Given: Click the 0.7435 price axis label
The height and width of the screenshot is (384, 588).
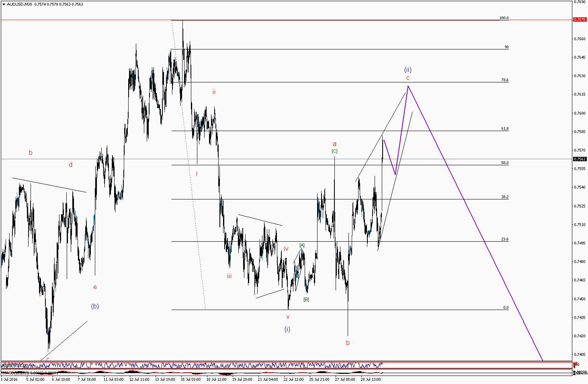Looking at the screenshot, I should click(x=580, y=317).
